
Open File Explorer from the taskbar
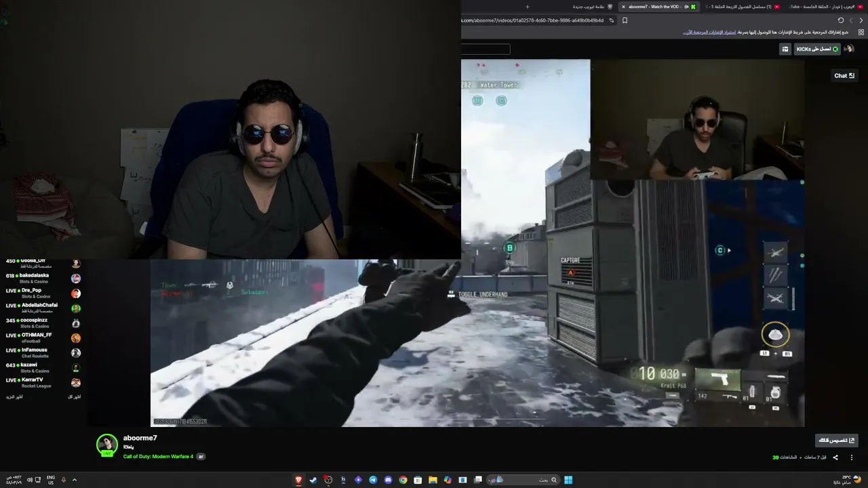click(x=433, y=480)
